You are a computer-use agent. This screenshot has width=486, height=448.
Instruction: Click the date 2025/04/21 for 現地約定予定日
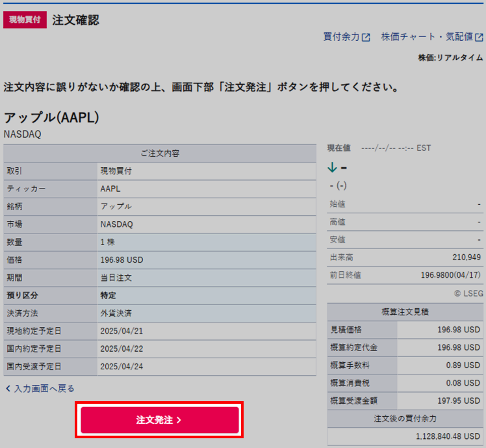pyautogui.click(x=122, y=331)
